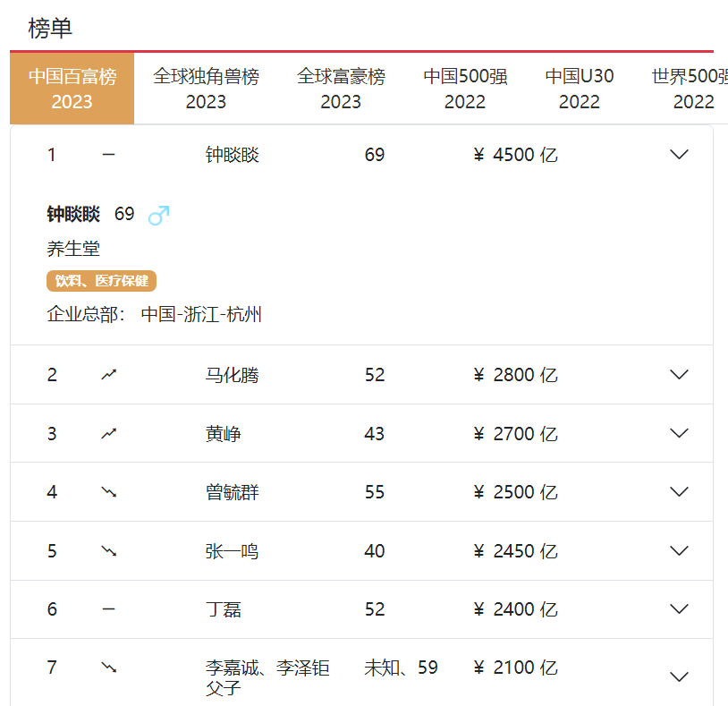This screenshot has height=706, width=728.
Task: Click the 李嘉诚、李泽钜父子 name entry
Action: coord(267,677)
